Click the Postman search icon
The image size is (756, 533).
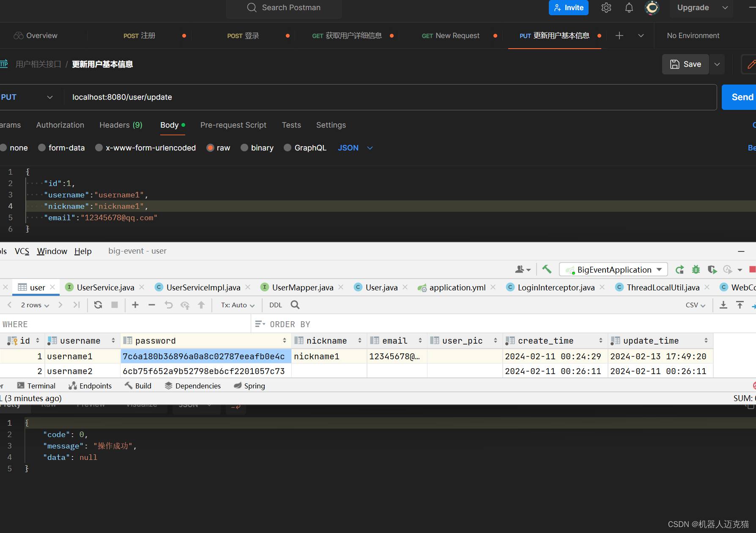252,8
